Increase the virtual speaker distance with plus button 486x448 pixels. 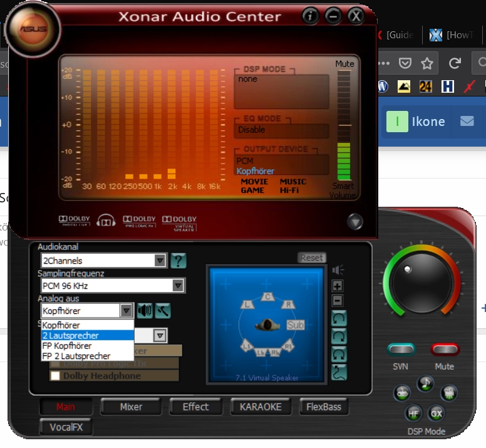(x=338, y=286)
